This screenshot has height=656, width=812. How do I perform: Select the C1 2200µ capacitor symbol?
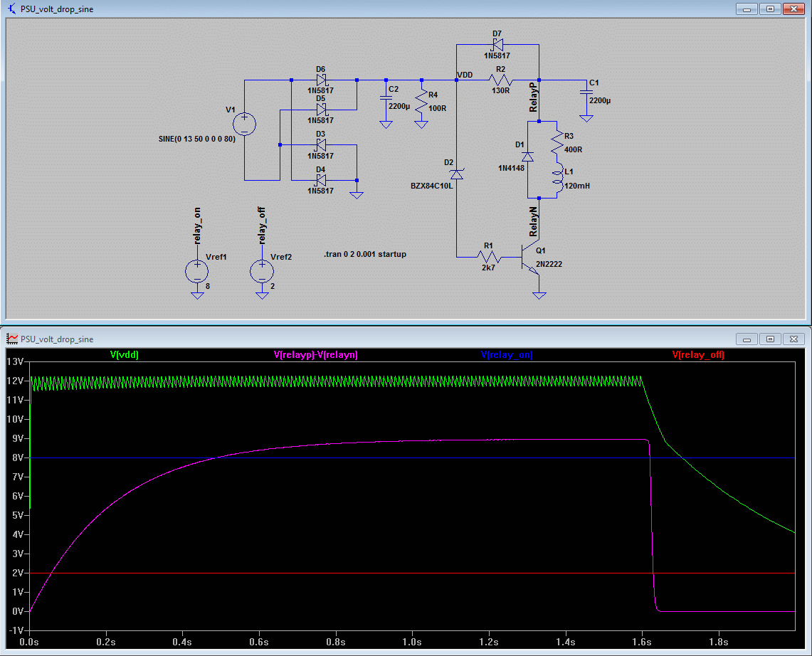[x=586, y=92]
